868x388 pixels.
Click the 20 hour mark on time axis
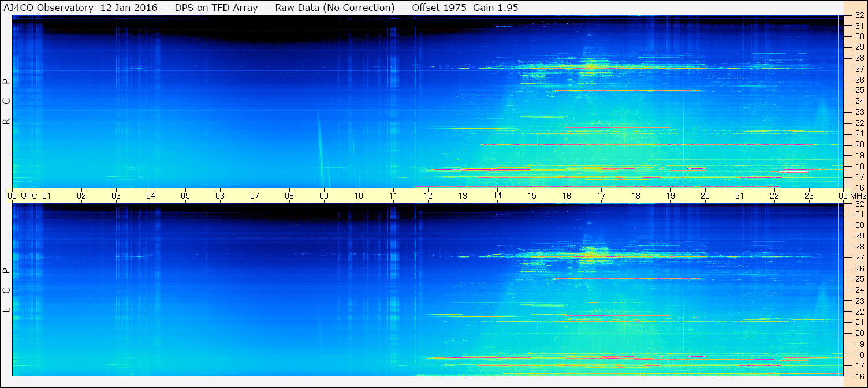[705, 196]
